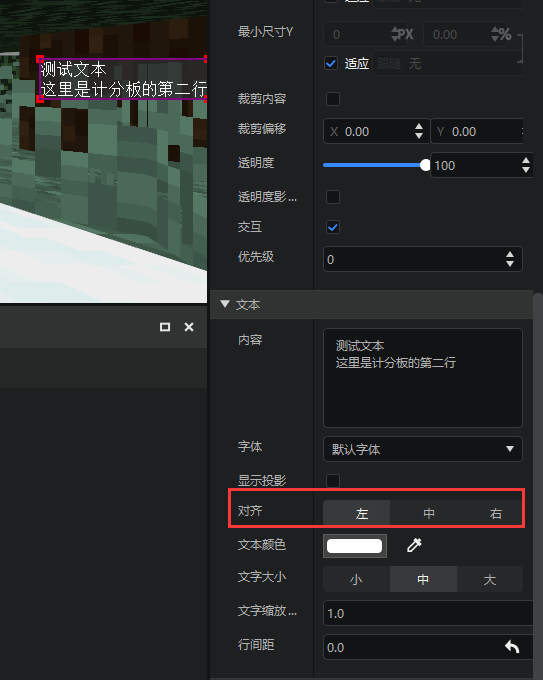Open the 默认字体 font dropdown

[422, 449]
